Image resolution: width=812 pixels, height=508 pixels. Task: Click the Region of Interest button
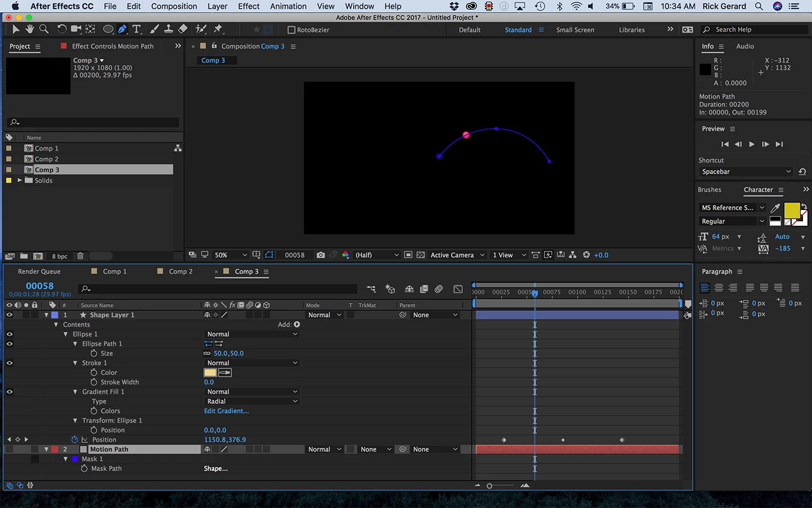(x=408, y=255)
